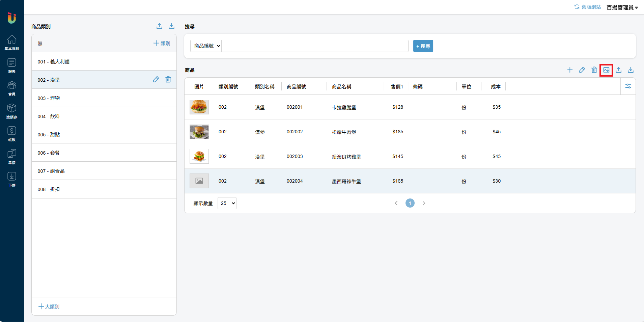Image resolution: width=644 pixels, height=322 pixels.
Task: Click the delete product trash icon
Action: [x=594, y=70]
